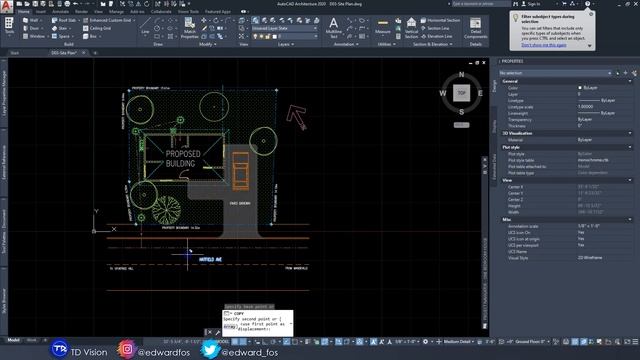Select the Space tool
Viewport: 640px width, 360px height.
(x=61, y=36)
